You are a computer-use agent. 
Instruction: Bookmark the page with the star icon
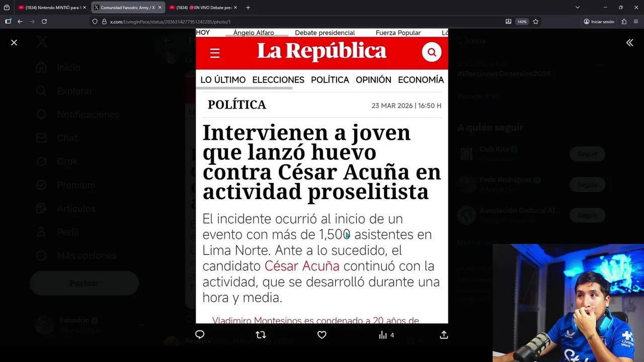(535, 22)
